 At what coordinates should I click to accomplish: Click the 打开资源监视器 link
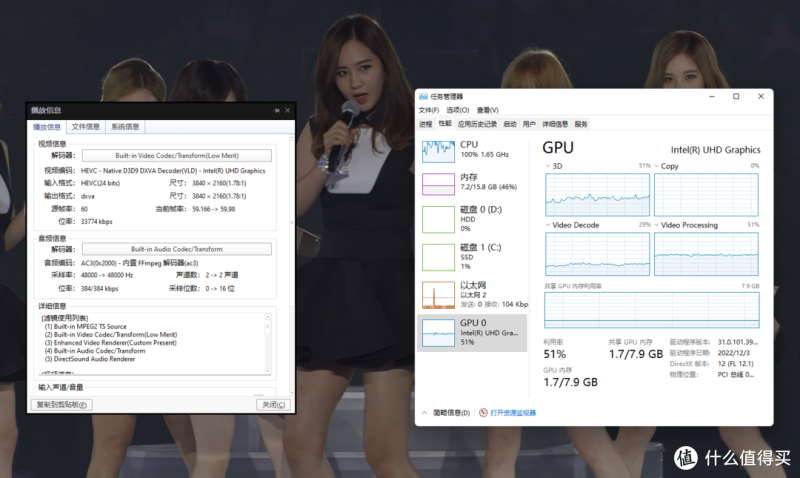[512, 412]
